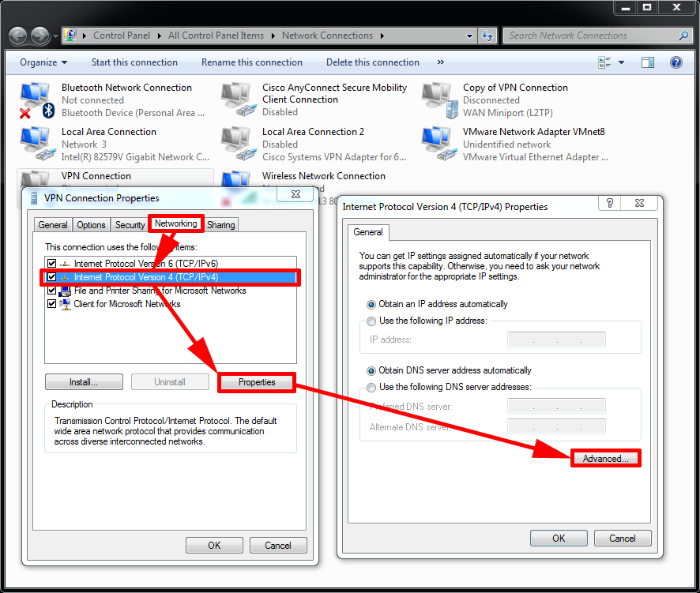Click the IPv6 protocol item icon
Viewport: 700px width, 593px height.
tap(65, 264)
